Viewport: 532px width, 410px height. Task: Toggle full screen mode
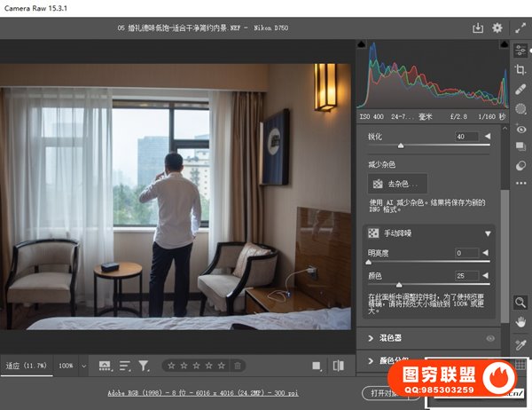click(x=521, y=28)
